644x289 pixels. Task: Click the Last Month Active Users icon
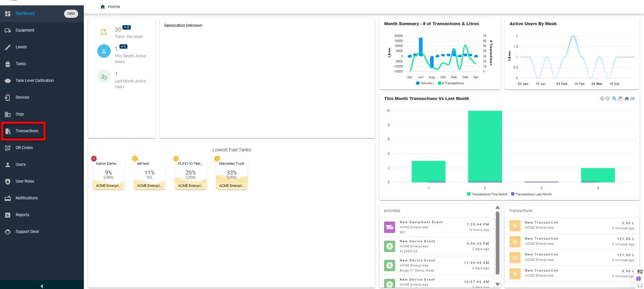click(x=104, y=77)
